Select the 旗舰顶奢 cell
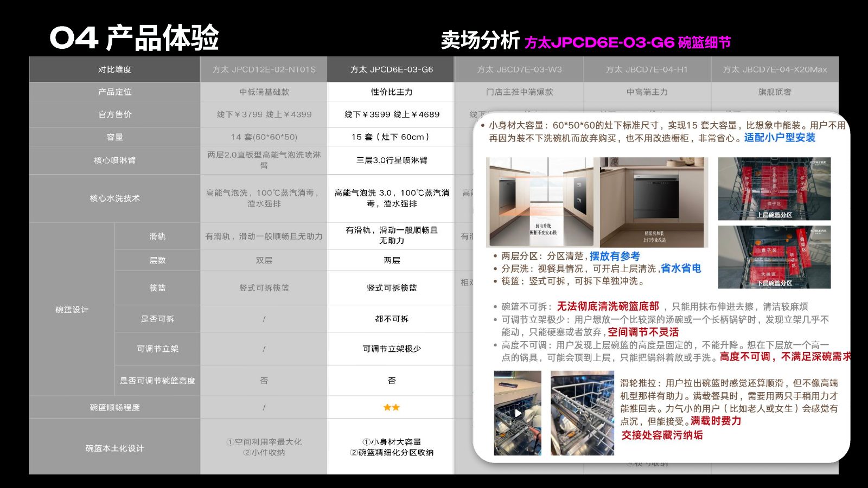 pos(775,92)
